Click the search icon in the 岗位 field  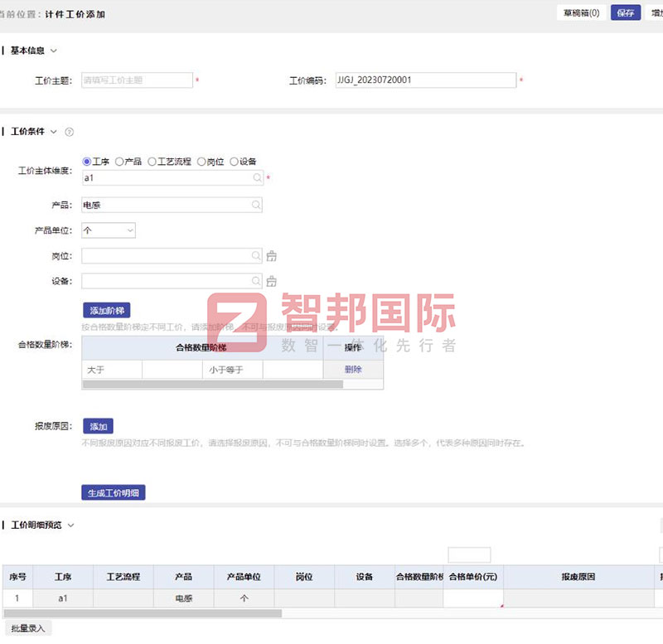click(x=256, y=256)
